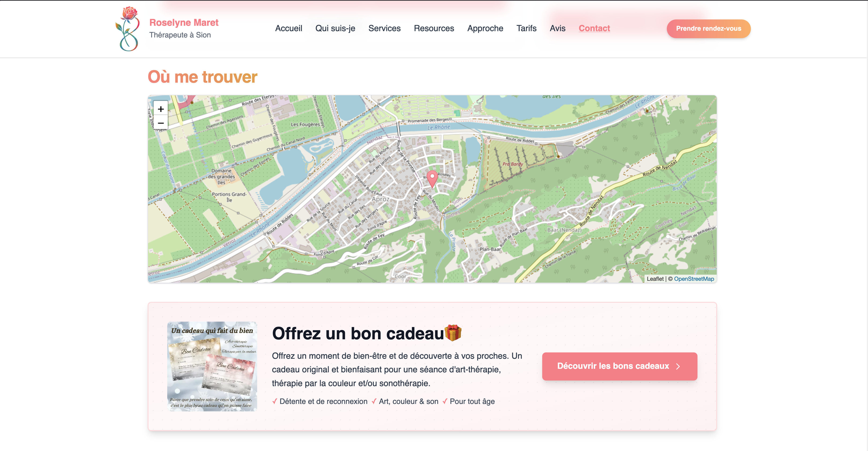Click the chevron arrow on gift button
The height and width of the screenshot is (451, 868).
click(x=678, y=366)
